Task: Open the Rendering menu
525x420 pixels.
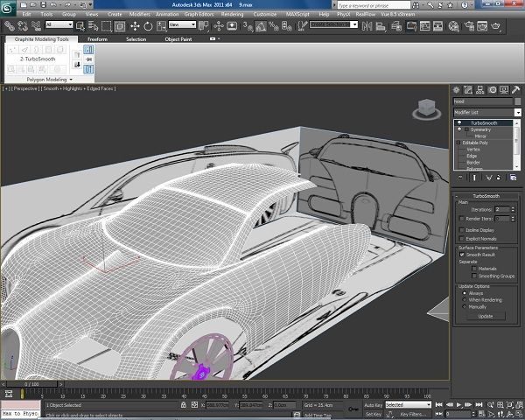Action: [x=232, y=14]
